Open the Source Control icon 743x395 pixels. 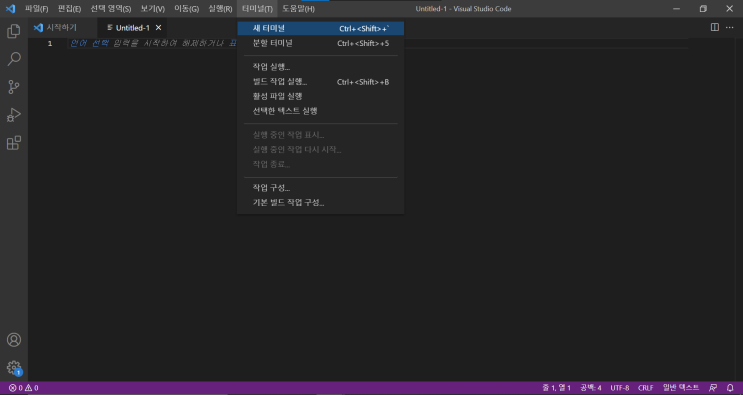[x=14, y=87]
